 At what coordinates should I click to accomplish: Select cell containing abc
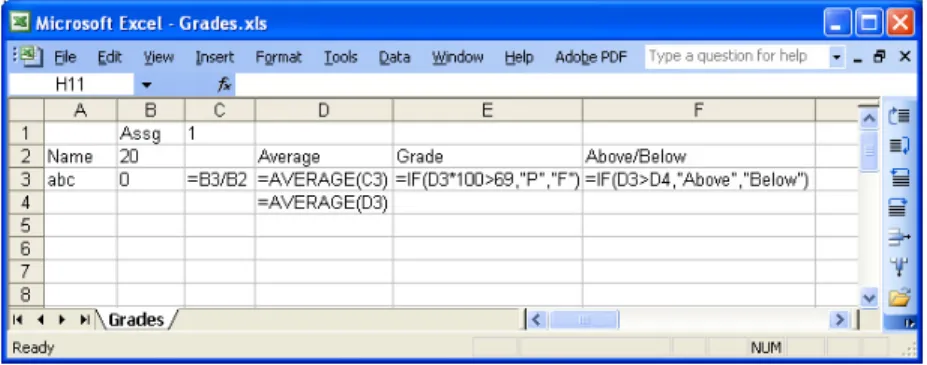pos(80,179)
